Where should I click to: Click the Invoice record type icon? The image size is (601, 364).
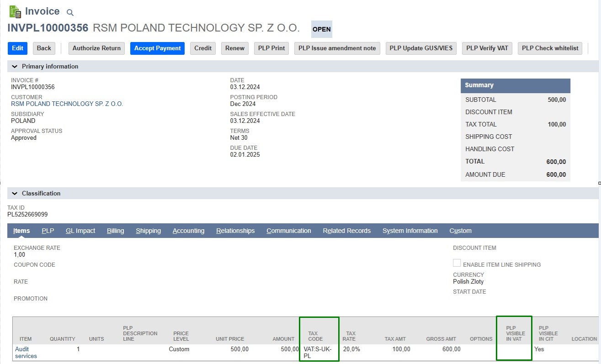pos(15,11)
